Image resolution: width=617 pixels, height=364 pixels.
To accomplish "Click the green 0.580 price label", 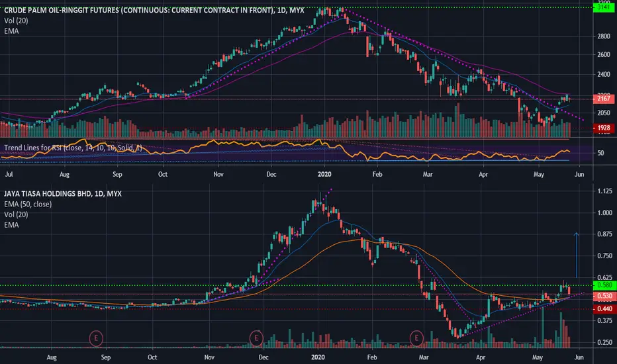I will click(604, 285).
